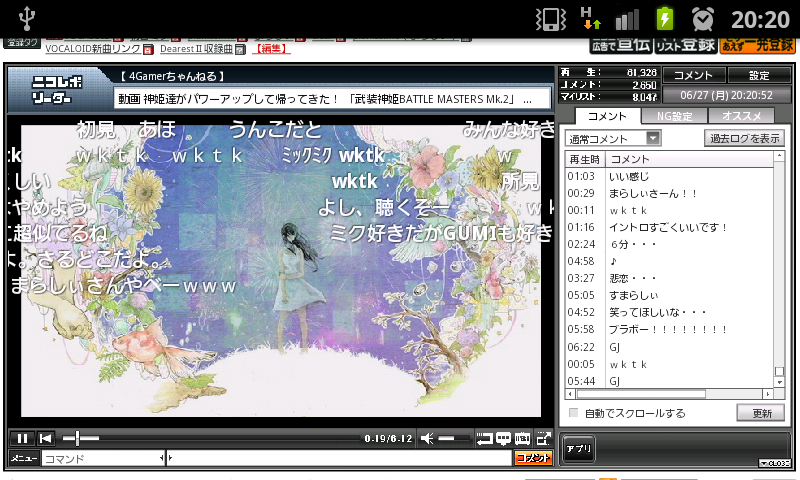The height and width of the screenshot is (480, 800).
Task: Select comment row ブラボー！！！！！！！！
Action: point(669,330)
